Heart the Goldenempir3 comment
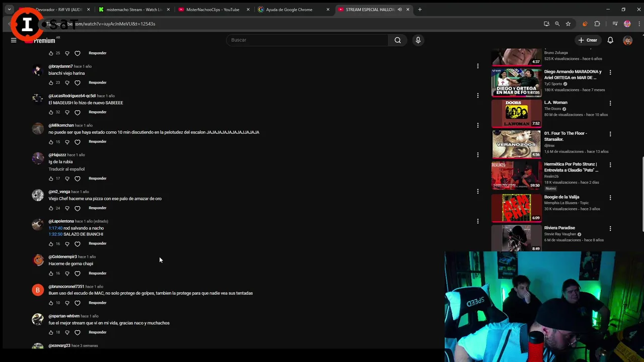The width and height of the screenshot is (644, 362). [x=77, y=274]
